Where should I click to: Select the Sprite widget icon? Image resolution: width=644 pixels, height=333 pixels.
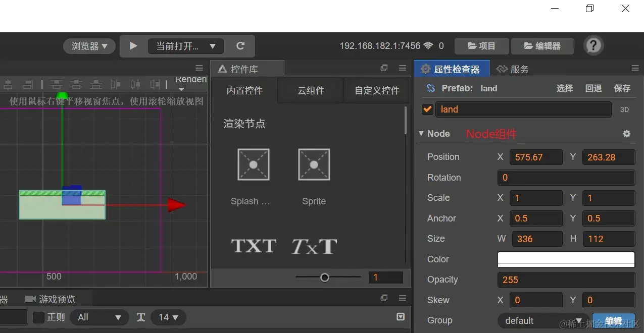(314, 164)
